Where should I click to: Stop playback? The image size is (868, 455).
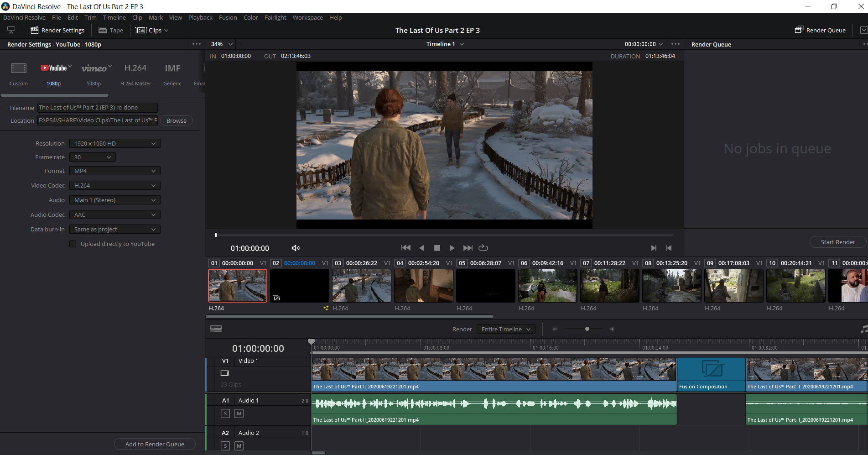click(x=437, y=248)
